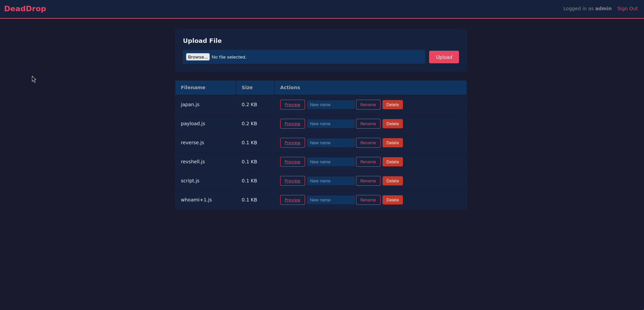This screenshot has height=310, width=644.
Task: Preview the revshell.js file
Action: (x=292, y=162)
